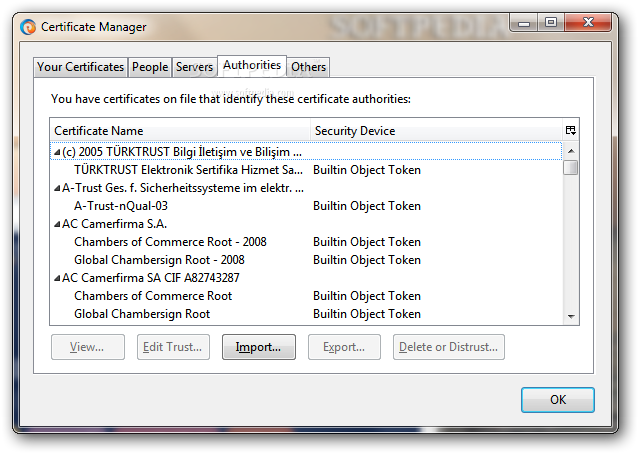
Task: Switch to the Your Certificates tab
Action: [x=80, y=66]
